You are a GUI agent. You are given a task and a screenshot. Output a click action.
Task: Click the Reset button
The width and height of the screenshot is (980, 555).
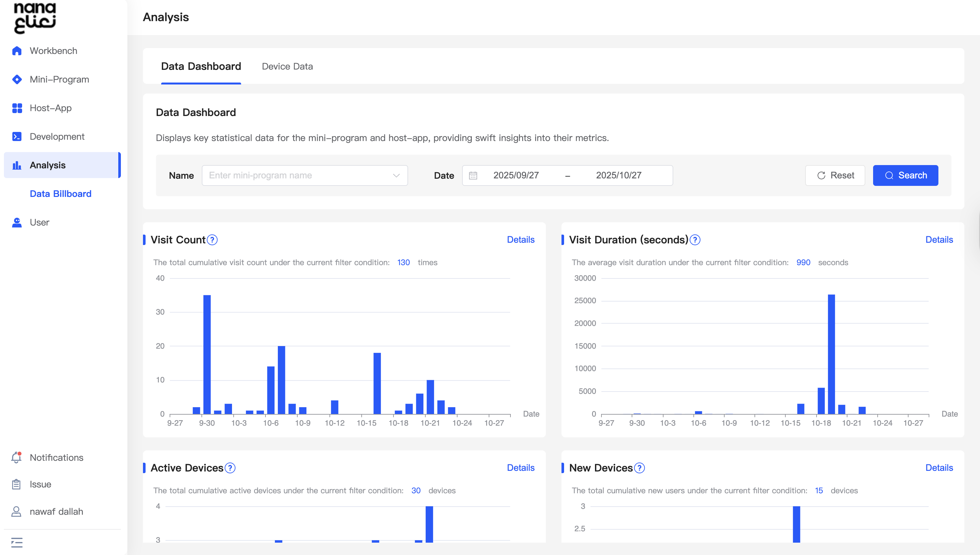pyautogui.click(x=835, y=175)
